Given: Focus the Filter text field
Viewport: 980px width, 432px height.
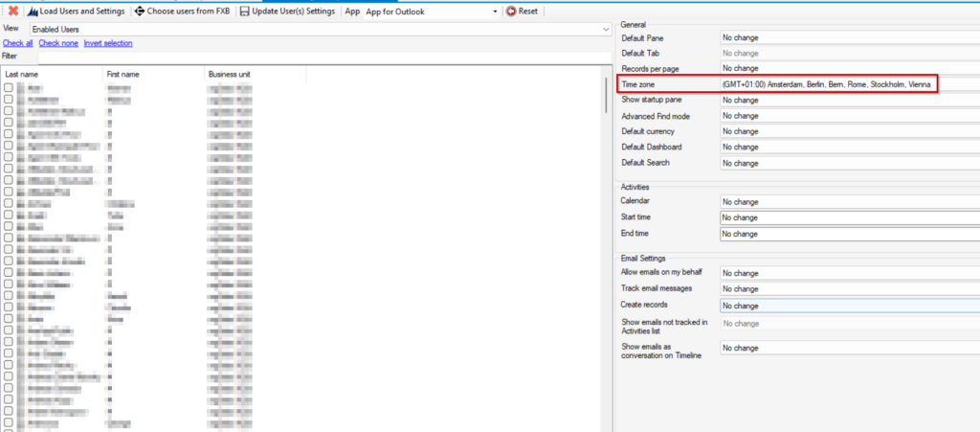Looking at the screenshot, I should pyautogui.click(x=325, y=57).
